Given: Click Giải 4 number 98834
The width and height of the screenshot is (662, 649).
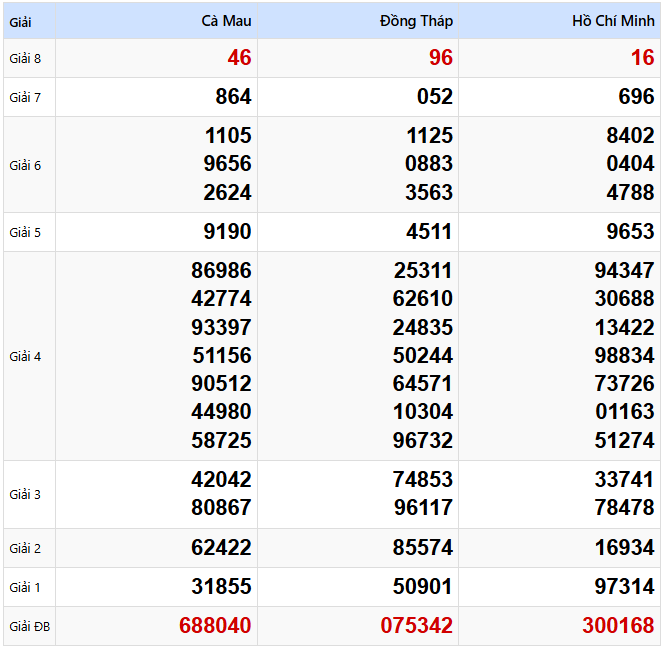Looking at the screenshot, I should click(624, 355).
